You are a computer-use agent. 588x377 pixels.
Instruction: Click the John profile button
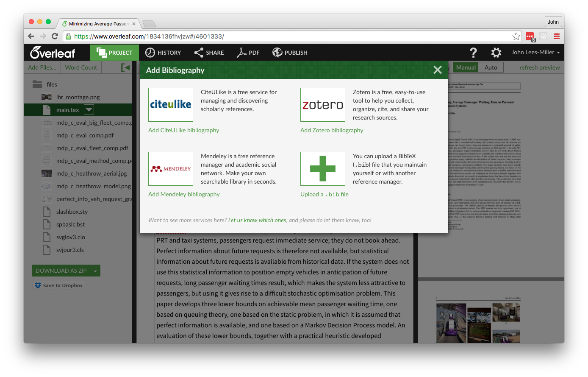coord(553,22)
